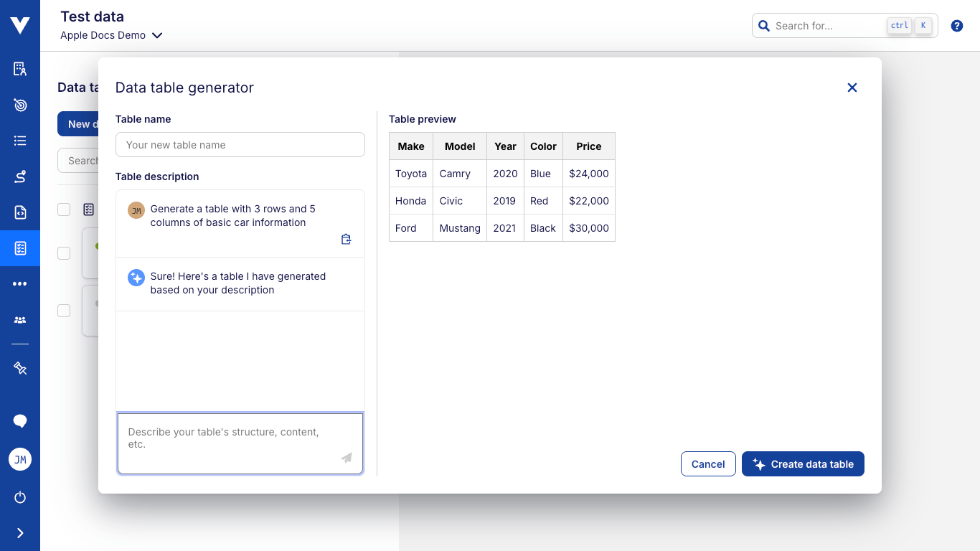Open the data tables panel in sidebar
Viewport: 980px width, 551px height.
click(x=19, y=248)
